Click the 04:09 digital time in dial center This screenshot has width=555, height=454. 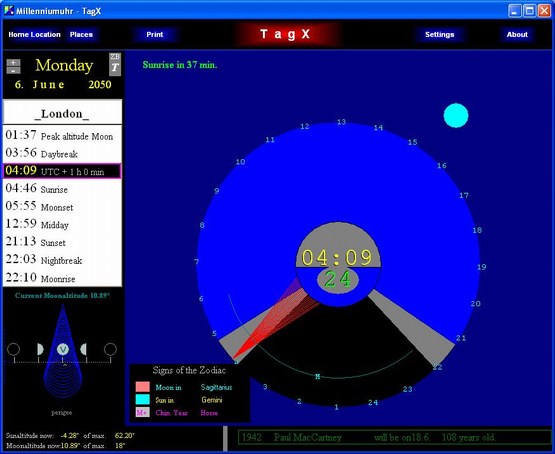click(337, 257)
